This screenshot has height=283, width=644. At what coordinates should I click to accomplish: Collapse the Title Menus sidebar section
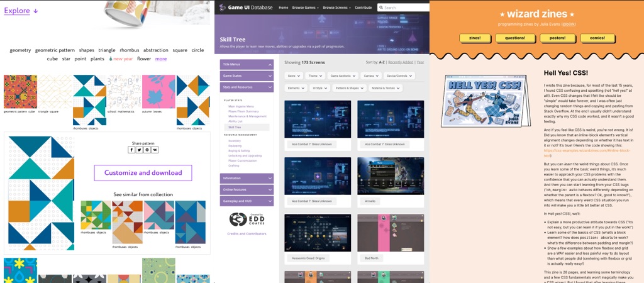(x=247, y=64)
